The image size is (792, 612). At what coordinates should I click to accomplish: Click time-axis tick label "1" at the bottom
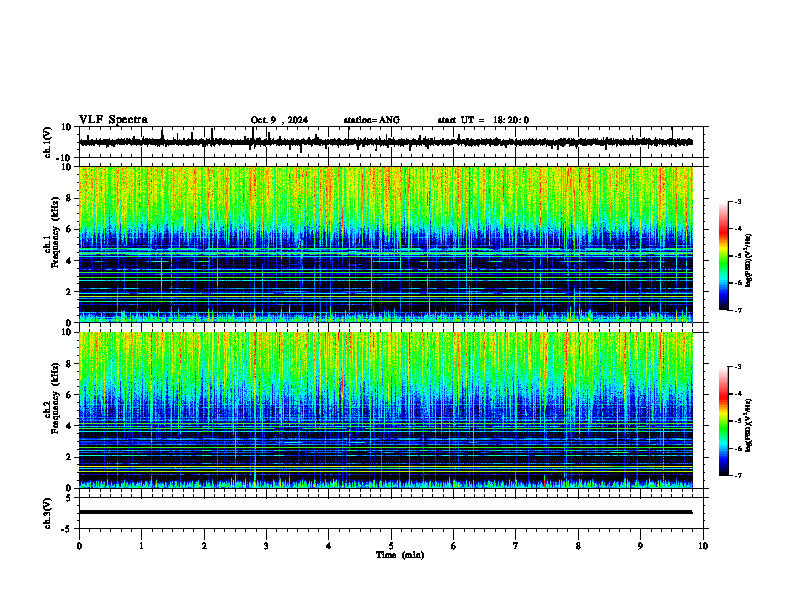(141, 546)
